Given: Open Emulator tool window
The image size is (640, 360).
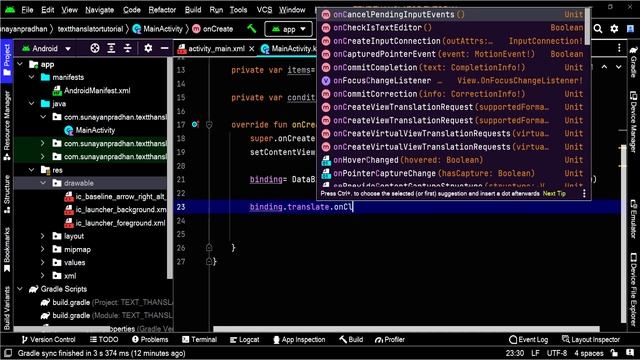Looking at the screenshot, I should pyautogui.click(x=633, y=219).
